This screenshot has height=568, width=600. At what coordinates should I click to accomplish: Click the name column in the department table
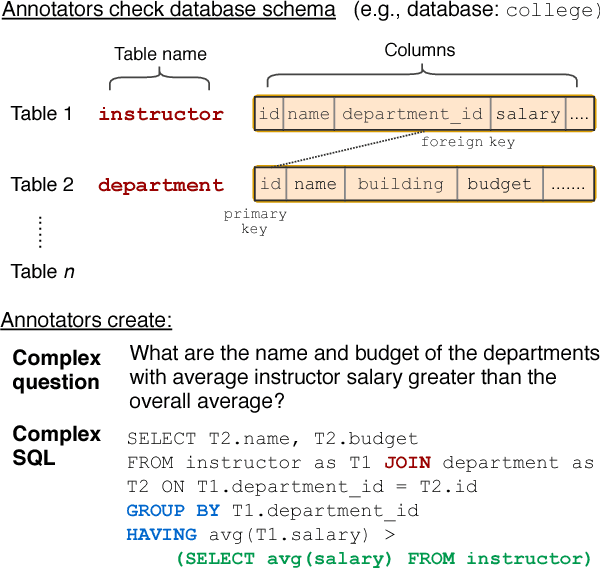(315, 184)
